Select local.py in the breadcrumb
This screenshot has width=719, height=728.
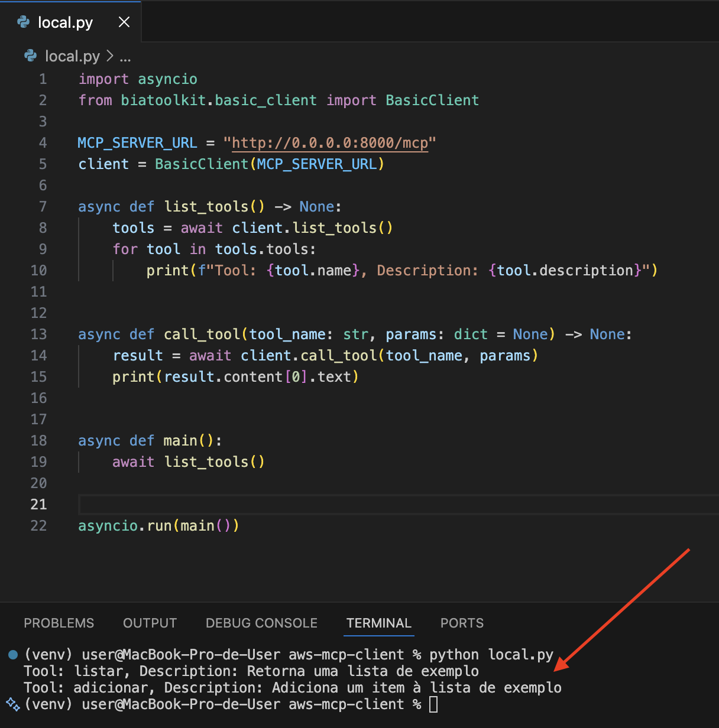(72, 56)
